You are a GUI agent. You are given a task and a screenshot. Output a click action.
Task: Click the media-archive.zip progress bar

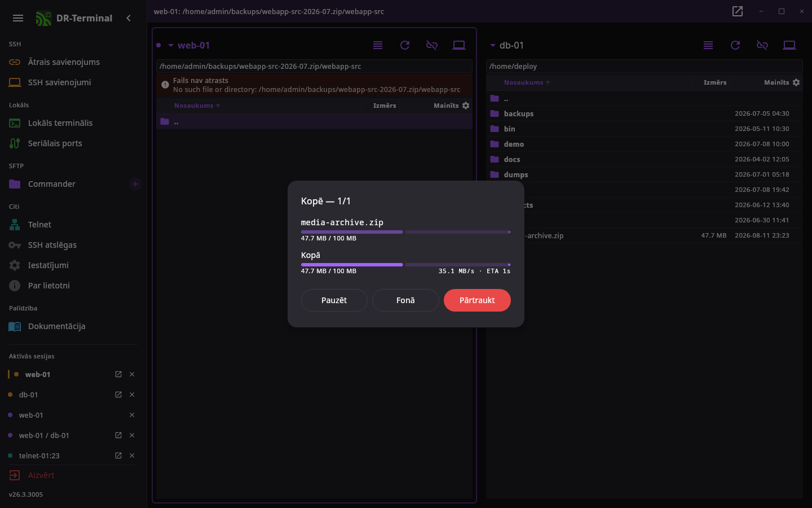pyautogui.click(x=406, y=232)
